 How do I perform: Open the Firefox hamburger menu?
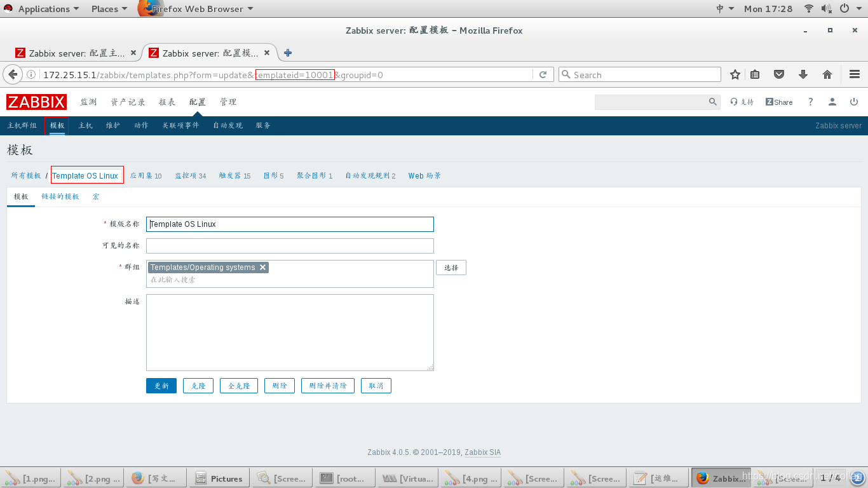tap(855, 74)
